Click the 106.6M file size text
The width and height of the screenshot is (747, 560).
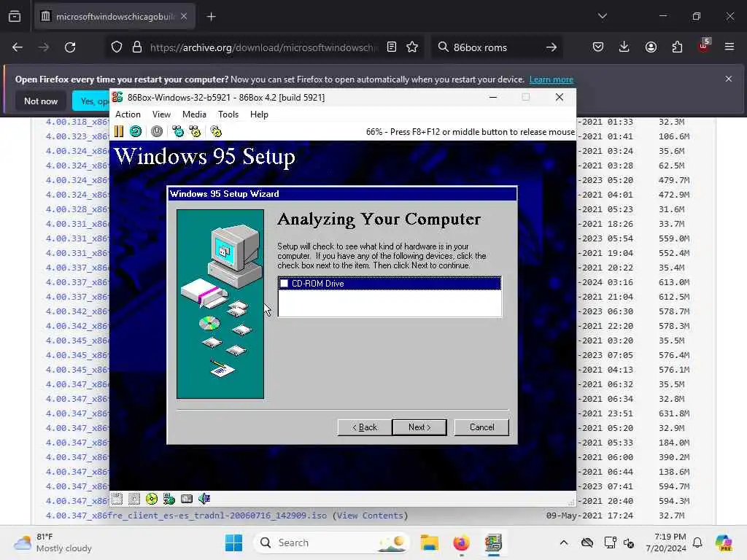click(674, 136)
